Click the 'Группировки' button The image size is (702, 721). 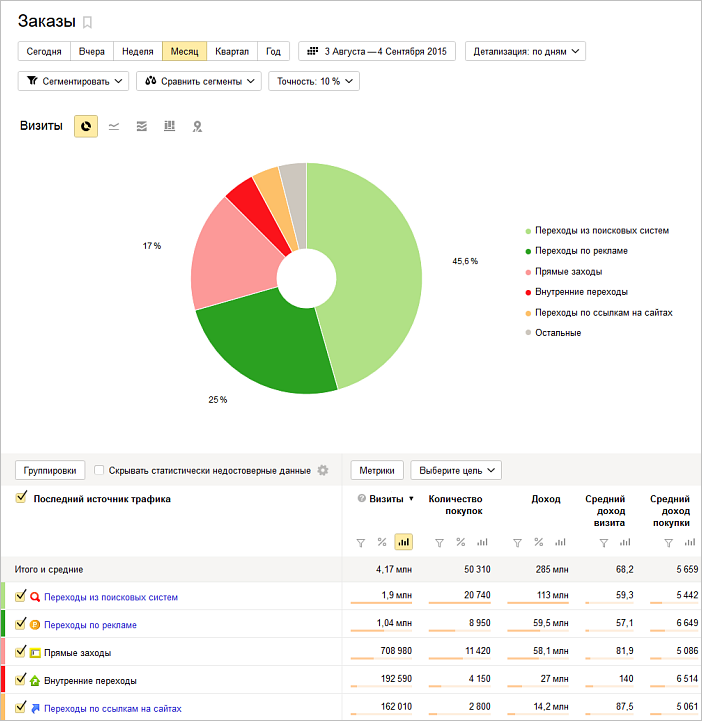point(49,470)
